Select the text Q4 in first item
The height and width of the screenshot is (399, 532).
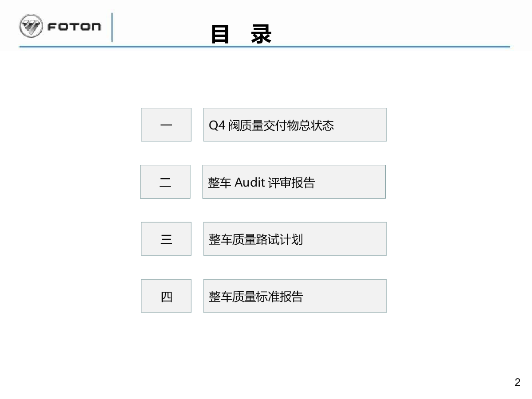[x=217, y=125]
